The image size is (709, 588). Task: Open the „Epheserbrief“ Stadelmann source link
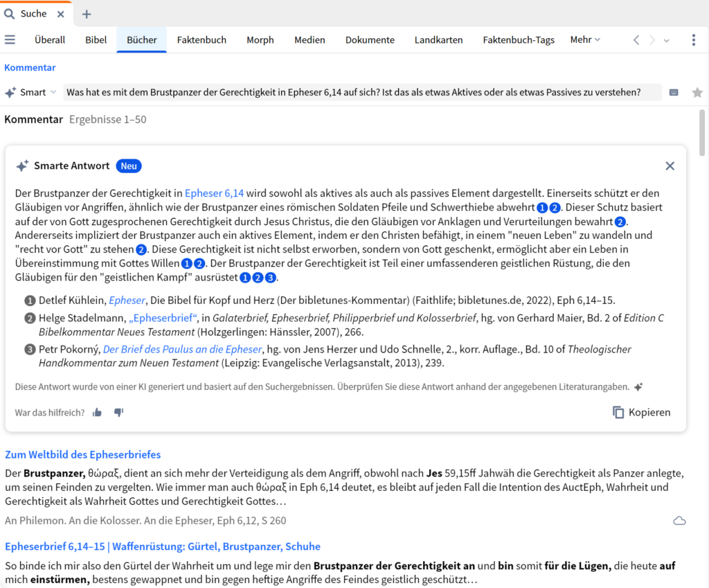pyautogui.click(x=163, y=318)
